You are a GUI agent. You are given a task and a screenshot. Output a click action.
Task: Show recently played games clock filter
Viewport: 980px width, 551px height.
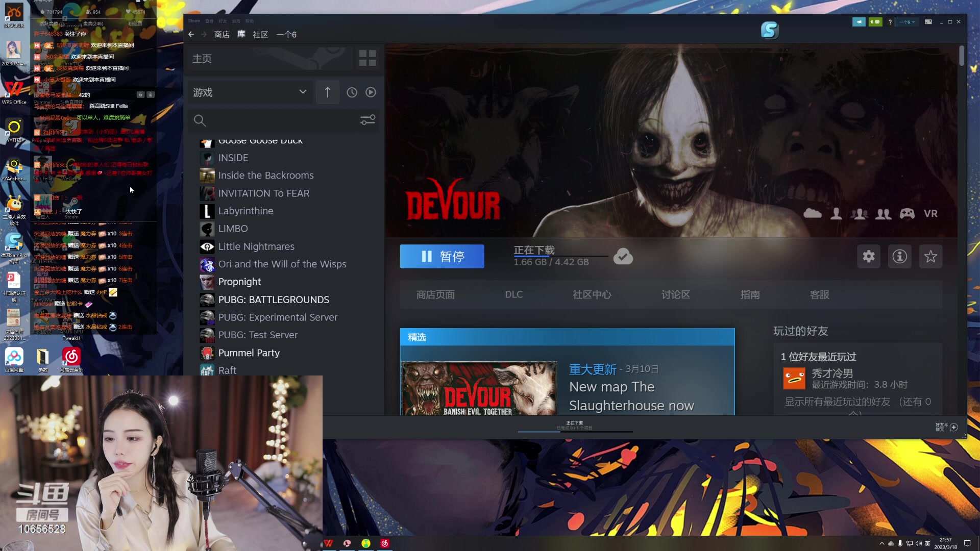[x=352, y=92]
